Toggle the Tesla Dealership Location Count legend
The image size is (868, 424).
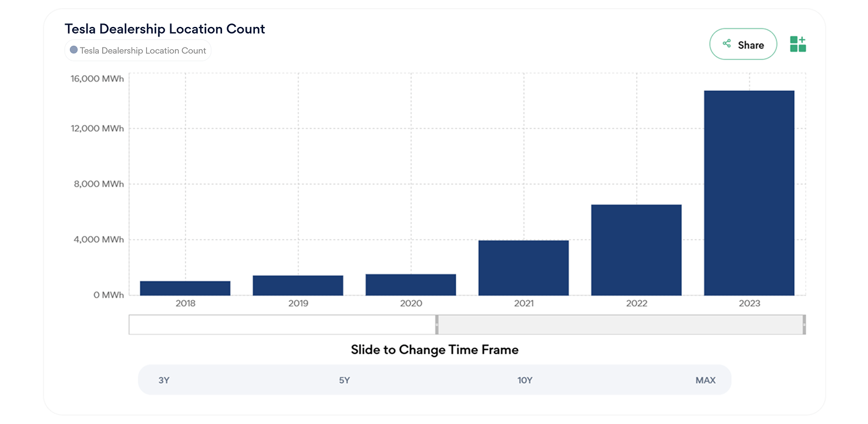pyautogui.click(x=138, y=51)
